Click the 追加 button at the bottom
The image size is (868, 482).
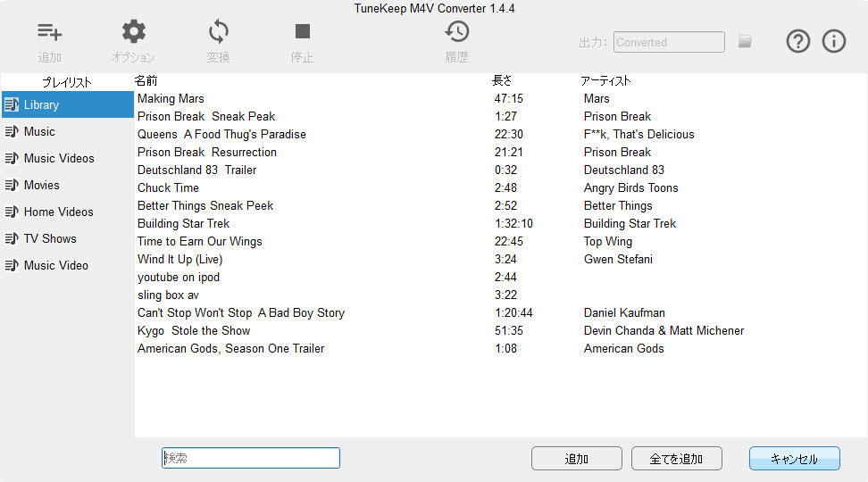pyautogui.click(x=577, y=459)
